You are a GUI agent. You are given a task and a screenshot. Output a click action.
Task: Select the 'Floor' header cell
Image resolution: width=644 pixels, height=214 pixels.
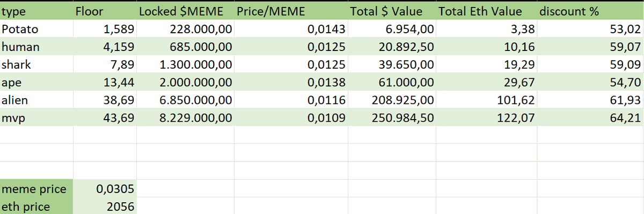(105, 11)
